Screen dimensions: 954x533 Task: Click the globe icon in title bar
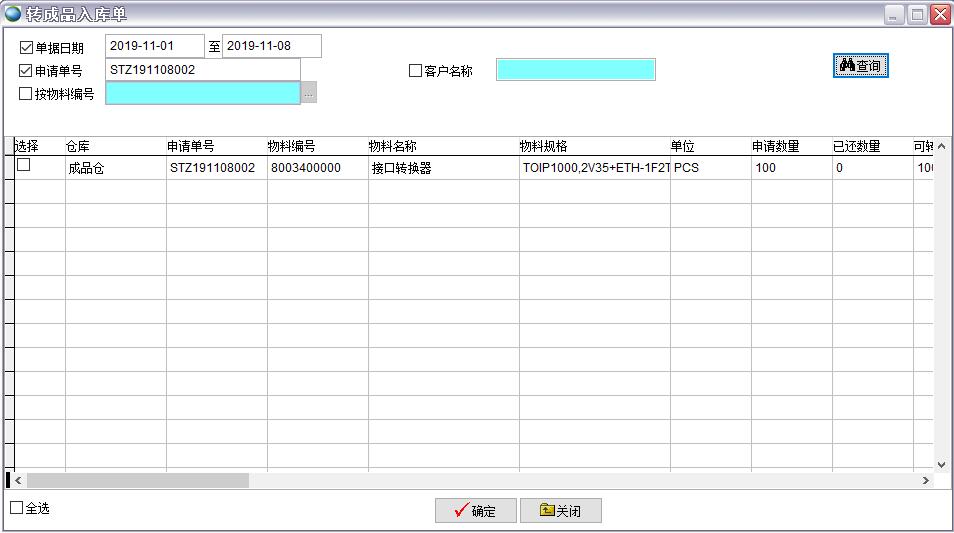tap(13, 14)
